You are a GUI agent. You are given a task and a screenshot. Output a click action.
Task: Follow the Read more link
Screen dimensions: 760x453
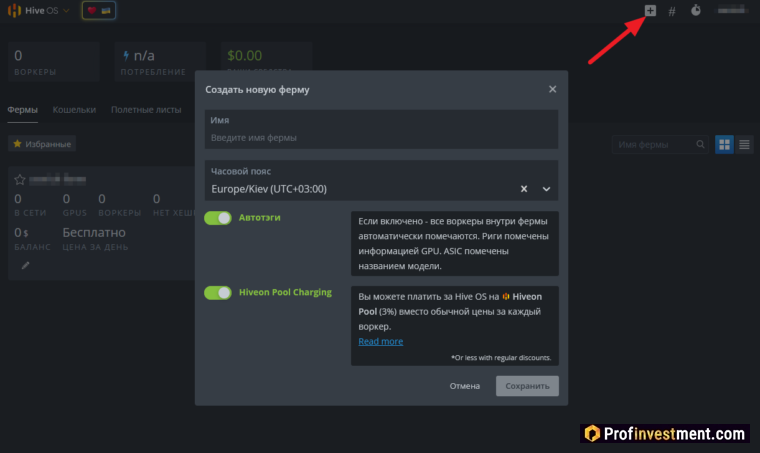coord(381,341)
